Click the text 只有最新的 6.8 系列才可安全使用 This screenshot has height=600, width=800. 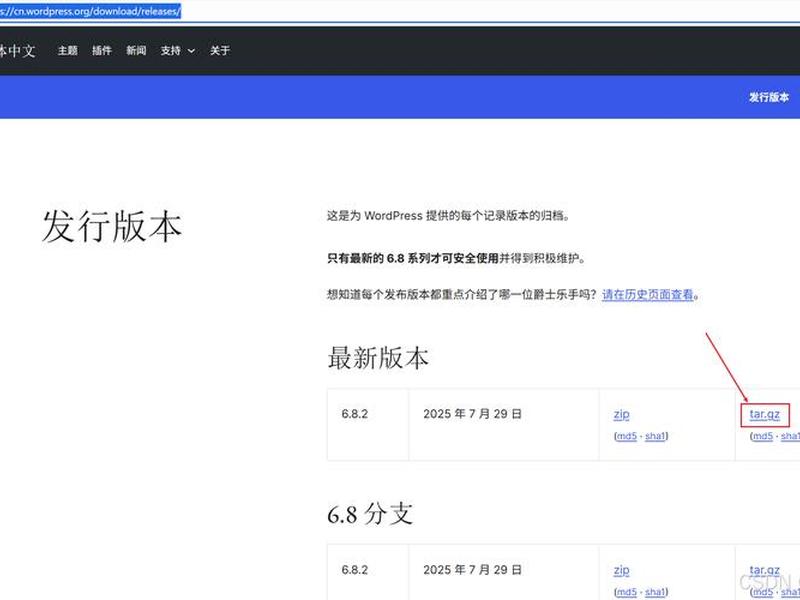412,258
